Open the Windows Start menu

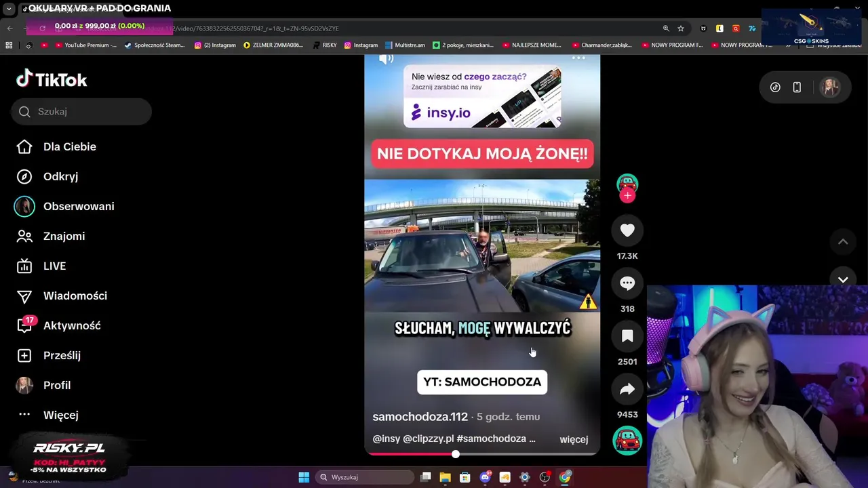coord(304,477)
